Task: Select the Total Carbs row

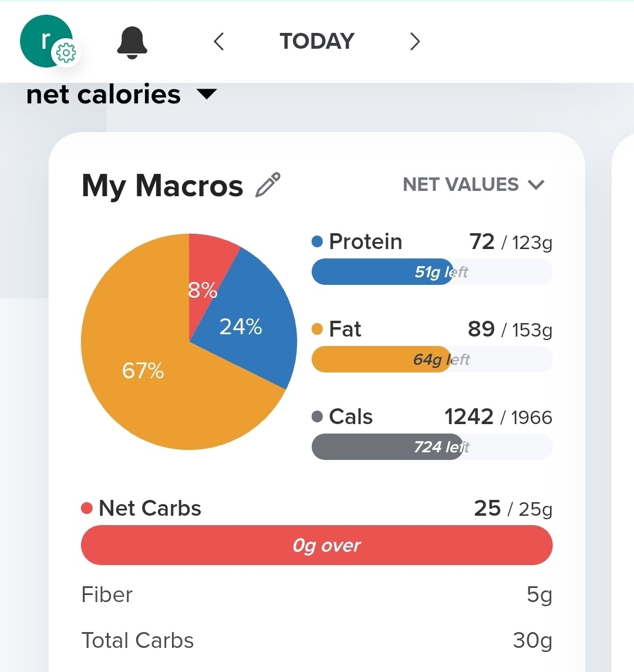Action: pyautogui.click(x=316, y=641)
